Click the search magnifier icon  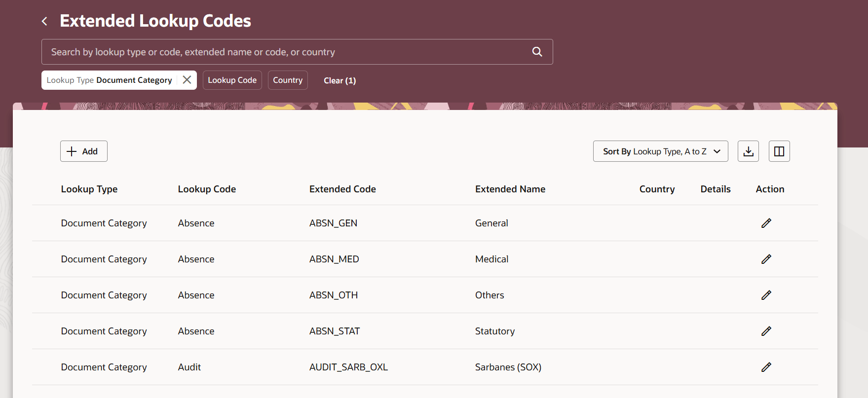pyautogui.click(x=537, y=52)
